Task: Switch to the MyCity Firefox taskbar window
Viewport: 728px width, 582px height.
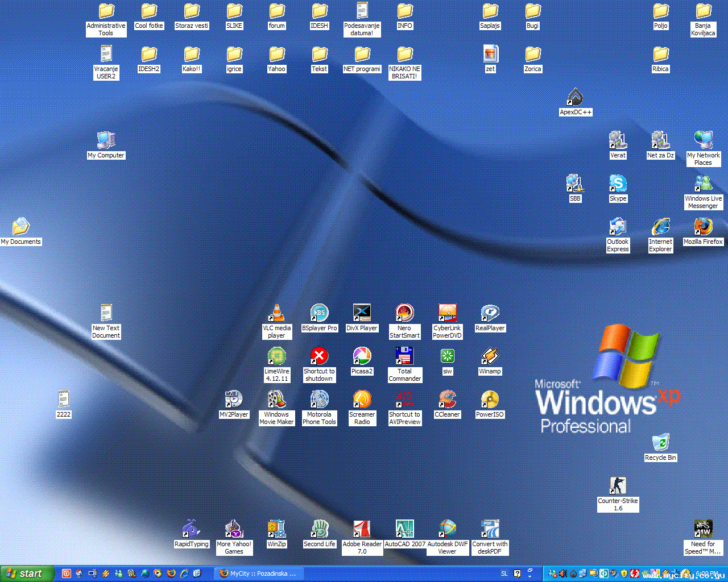Action: pos(259,573)
